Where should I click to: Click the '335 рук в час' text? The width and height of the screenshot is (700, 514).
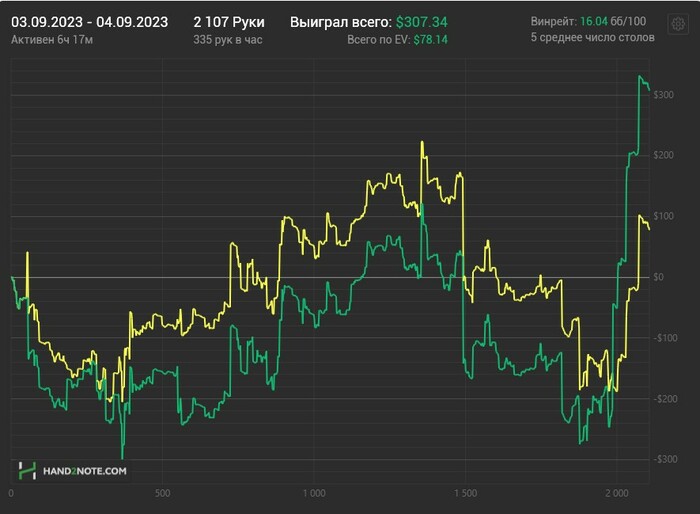(228, 40)
